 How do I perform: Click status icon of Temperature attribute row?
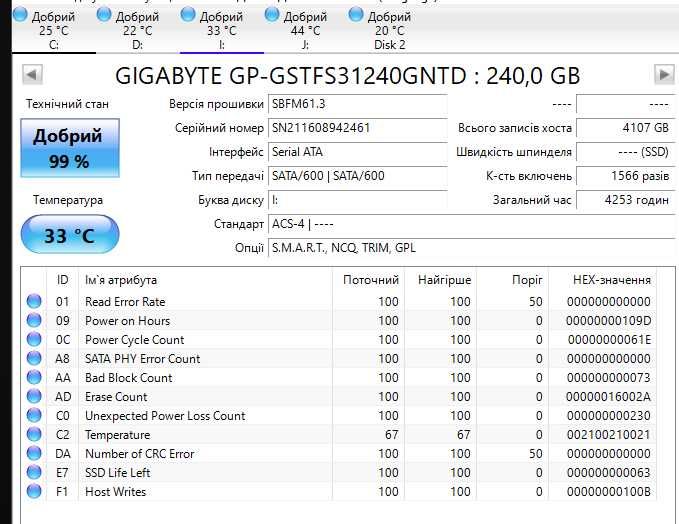tap(34, 434)
